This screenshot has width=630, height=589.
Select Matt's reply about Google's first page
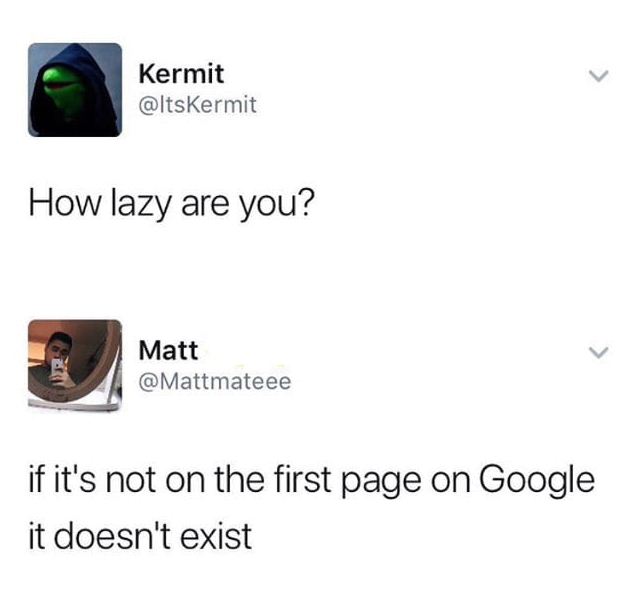pyautogui.click(x=311, y=507)
